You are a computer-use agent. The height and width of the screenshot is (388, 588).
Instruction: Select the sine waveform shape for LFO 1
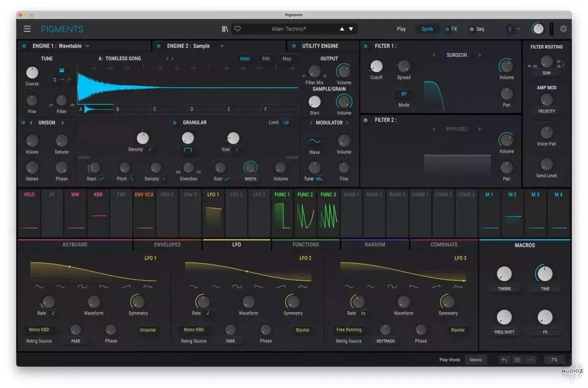click(39, 287)
